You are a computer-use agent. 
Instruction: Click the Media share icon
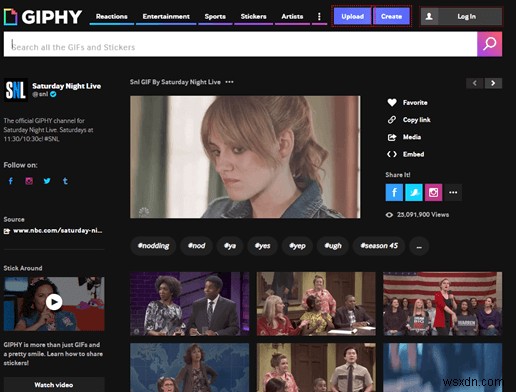click(392, 137)
